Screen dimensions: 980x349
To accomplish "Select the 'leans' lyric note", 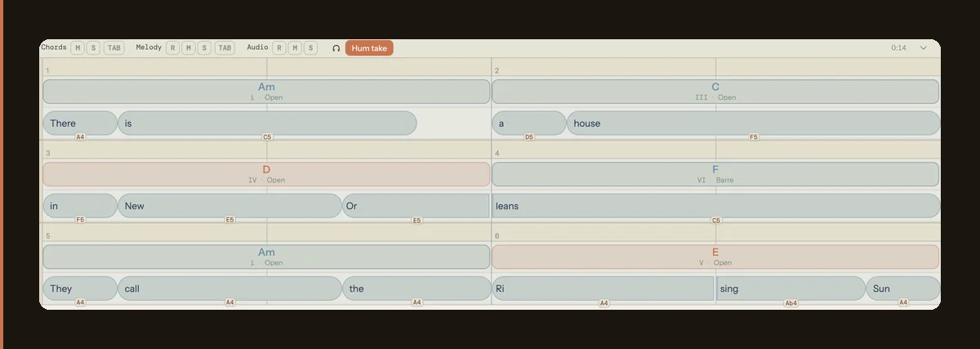I will pyautogui.click(x=715, y=206).
